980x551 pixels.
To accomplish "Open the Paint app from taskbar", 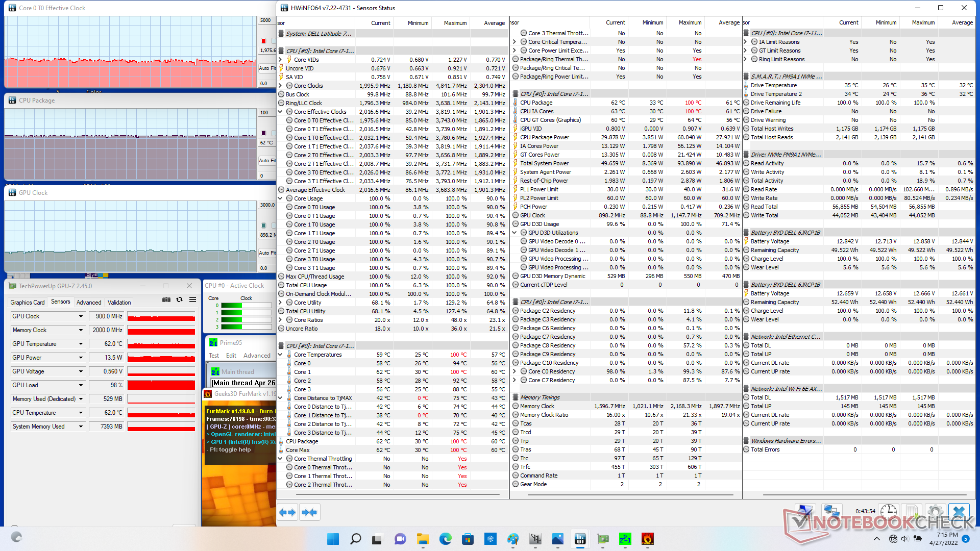I will pos(512,539).
